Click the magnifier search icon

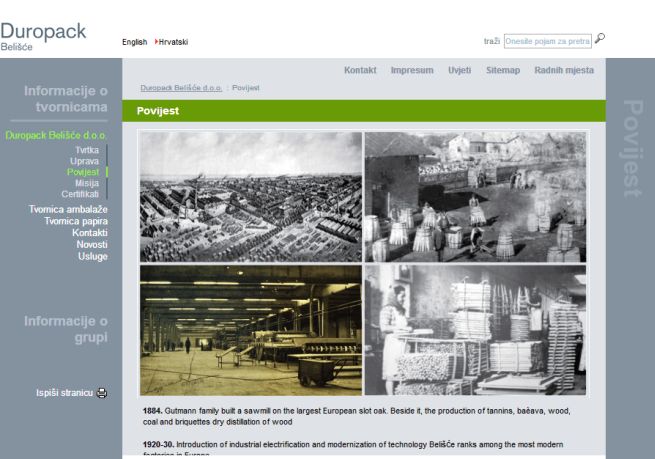coord(599,40)
